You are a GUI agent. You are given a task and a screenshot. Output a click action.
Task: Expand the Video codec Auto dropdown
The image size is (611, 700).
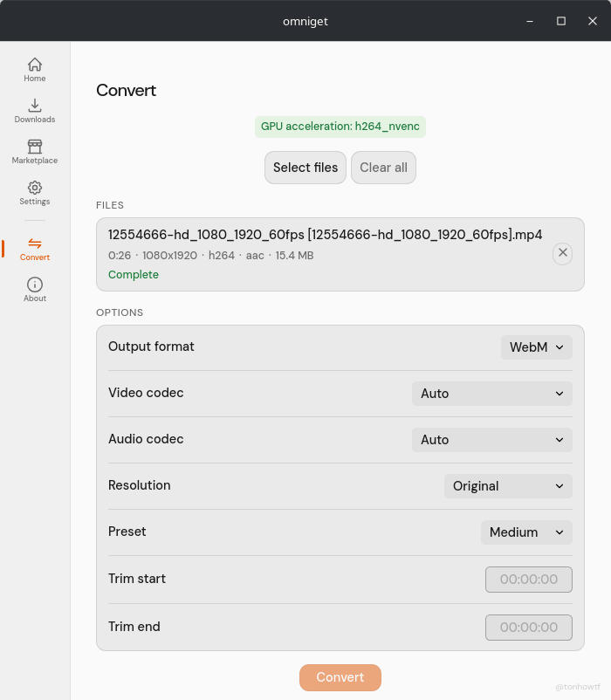click(x=491, y=394)
